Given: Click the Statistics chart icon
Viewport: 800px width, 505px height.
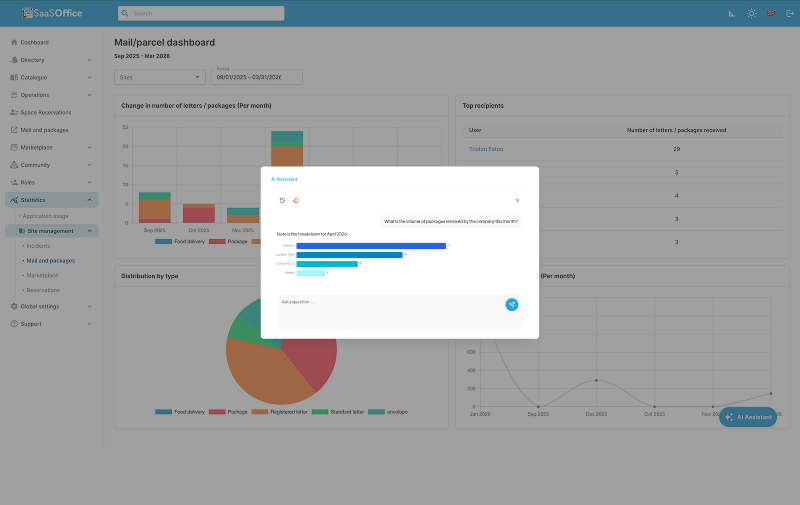Looking at the screenshot, I should click(14, 200).
